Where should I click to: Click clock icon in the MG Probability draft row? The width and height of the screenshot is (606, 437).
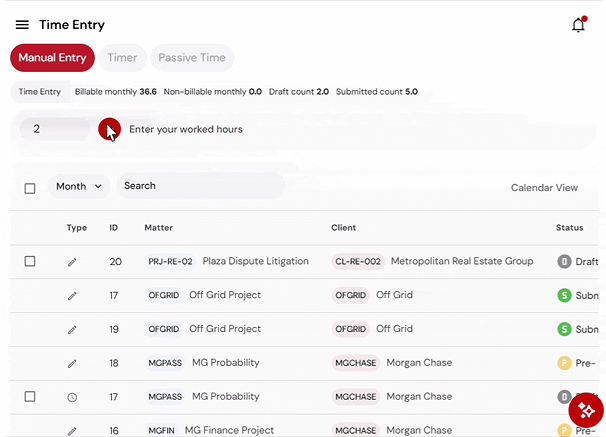point(72,397)
